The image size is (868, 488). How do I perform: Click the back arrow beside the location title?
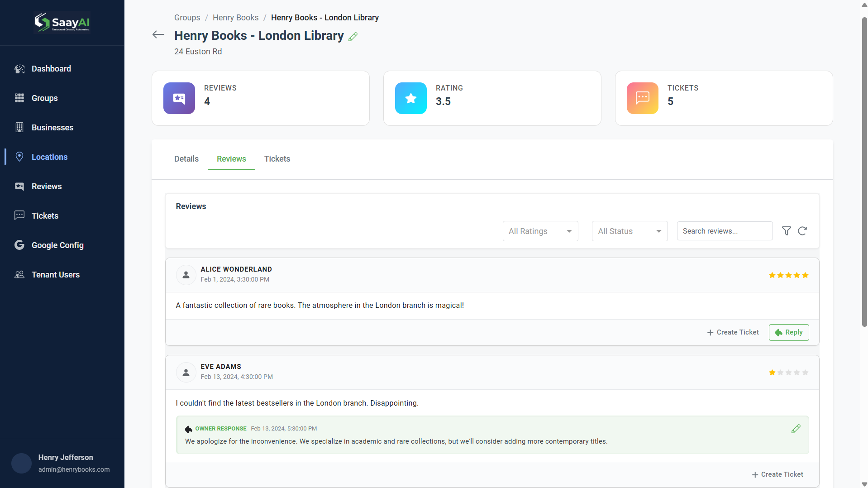pos(158,34)
